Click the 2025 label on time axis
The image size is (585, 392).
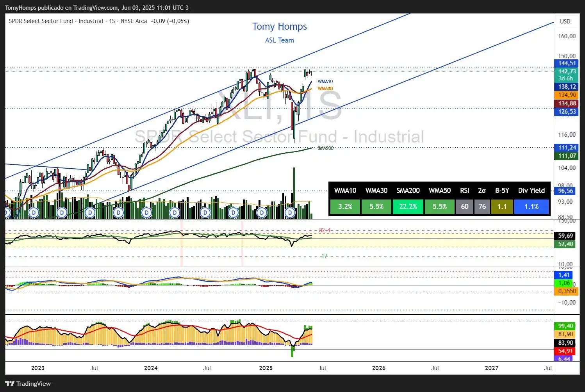pyautogui.click(x=266, y=368)
